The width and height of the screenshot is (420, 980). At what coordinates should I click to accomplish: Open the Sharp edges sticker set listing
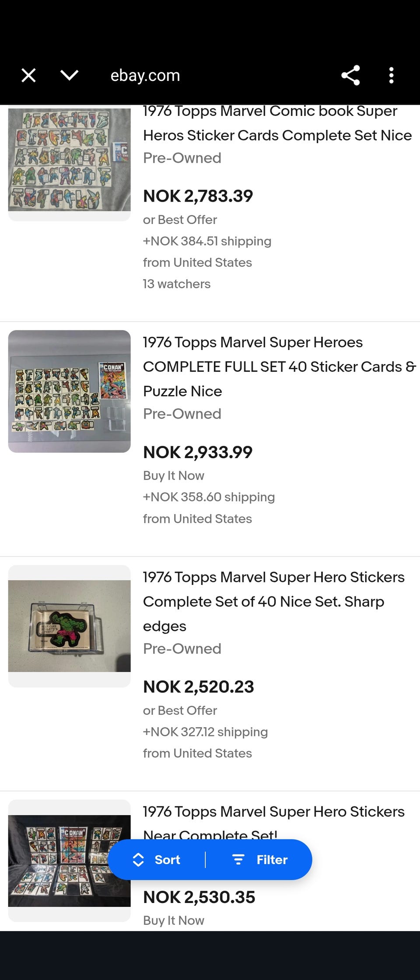273,601
